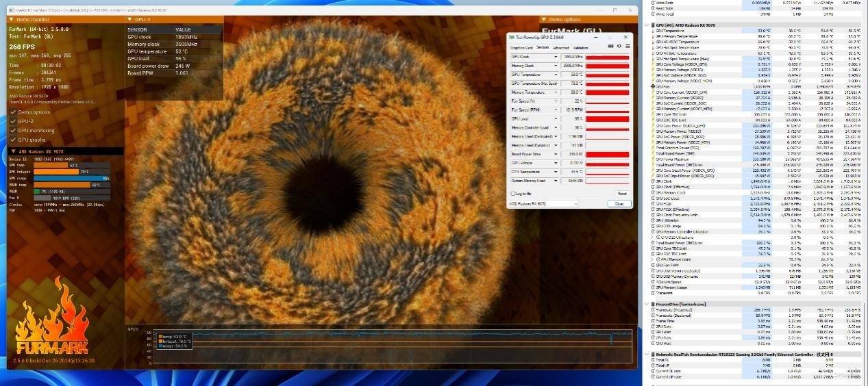The width and height of the screenshot is (868, 386).
Task: Click the GPU-Z screenshot camera icon
Action: (x=611, y=47)
